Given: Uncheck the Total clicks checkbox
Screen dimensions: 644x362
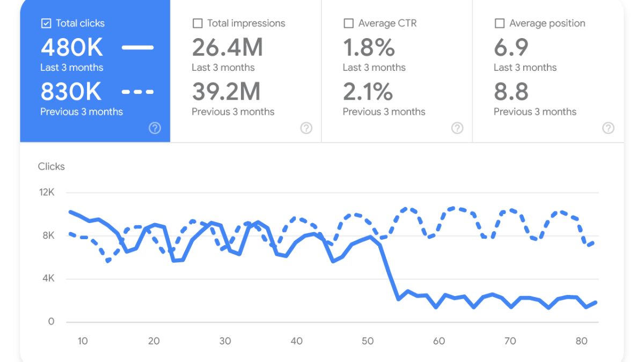Looking at the screenshot, I should click(46, 23).
